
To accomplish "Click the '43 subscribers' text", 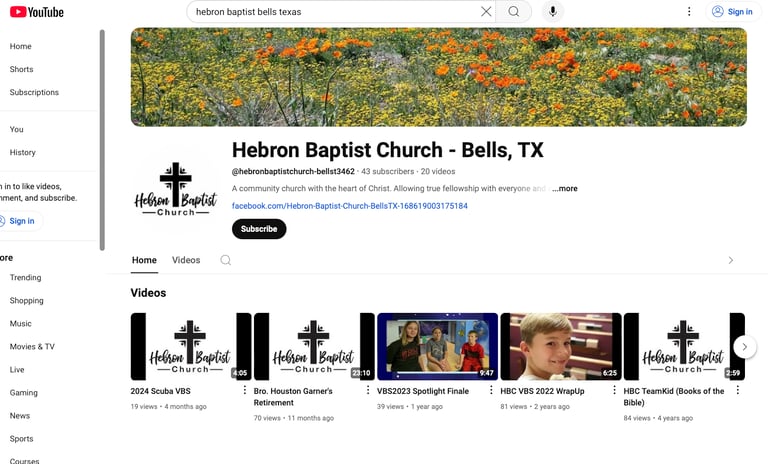I will coord(387,171).
